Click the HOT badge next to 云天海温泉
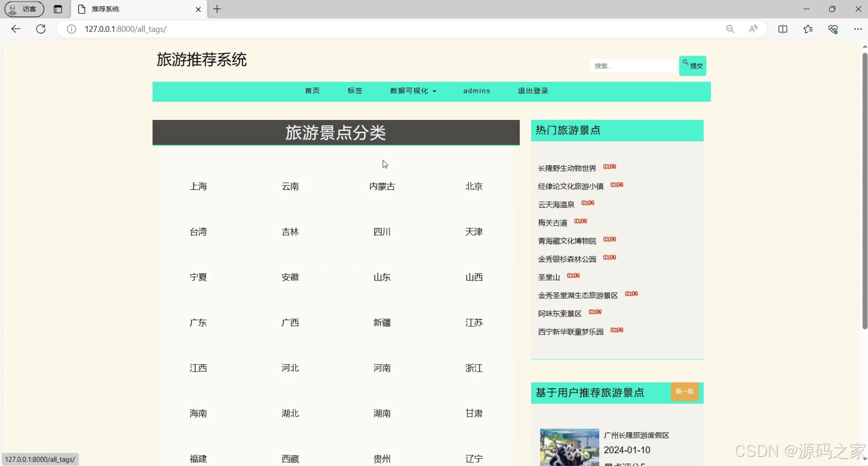 (x=588, y=203)
